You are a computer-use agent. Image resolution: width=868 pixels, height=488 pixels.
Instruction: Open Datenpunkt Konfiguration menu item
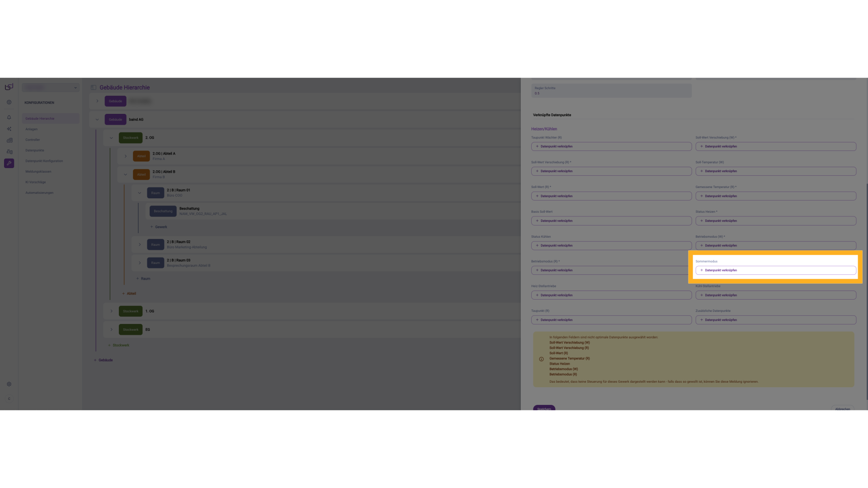(x=44, y=161)
